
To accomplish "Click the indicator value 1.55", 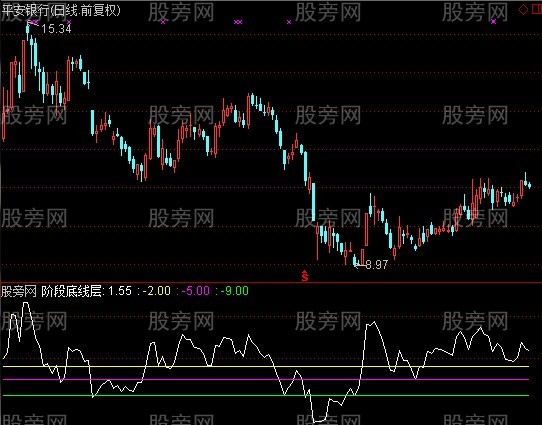I will pyautogui.click(x=120, y=291).
